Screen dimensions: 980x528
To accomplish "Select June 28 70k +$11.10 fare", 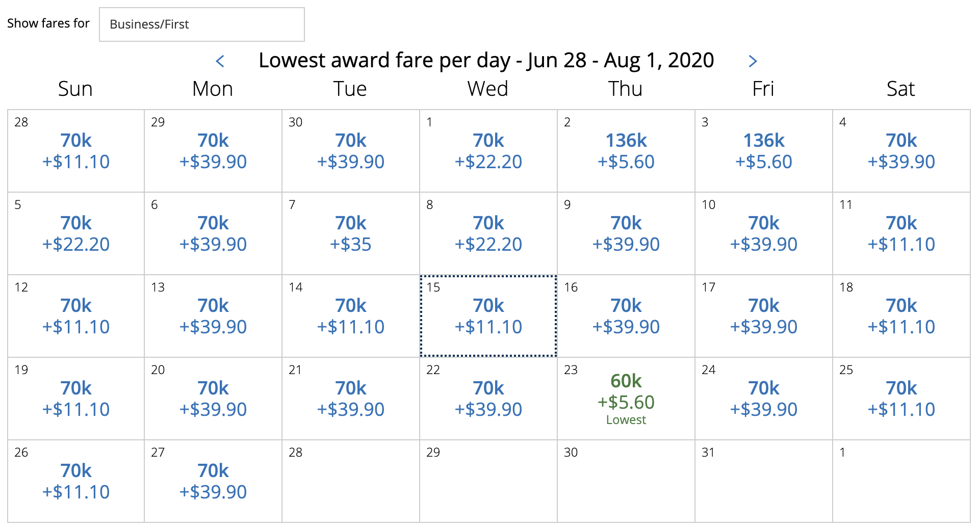I will tap(76, 151).
